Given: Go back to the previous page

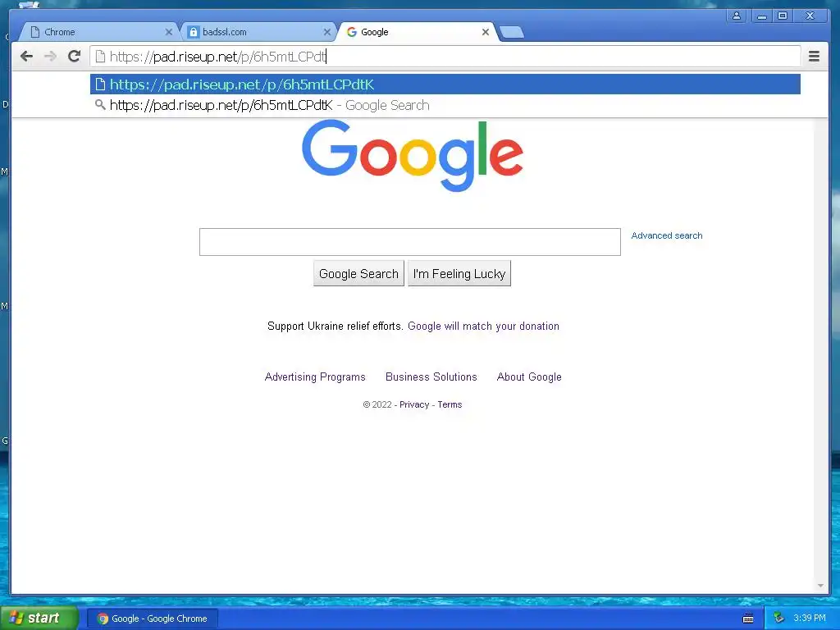Looking at the screenshot, I should tap(26, 57).
